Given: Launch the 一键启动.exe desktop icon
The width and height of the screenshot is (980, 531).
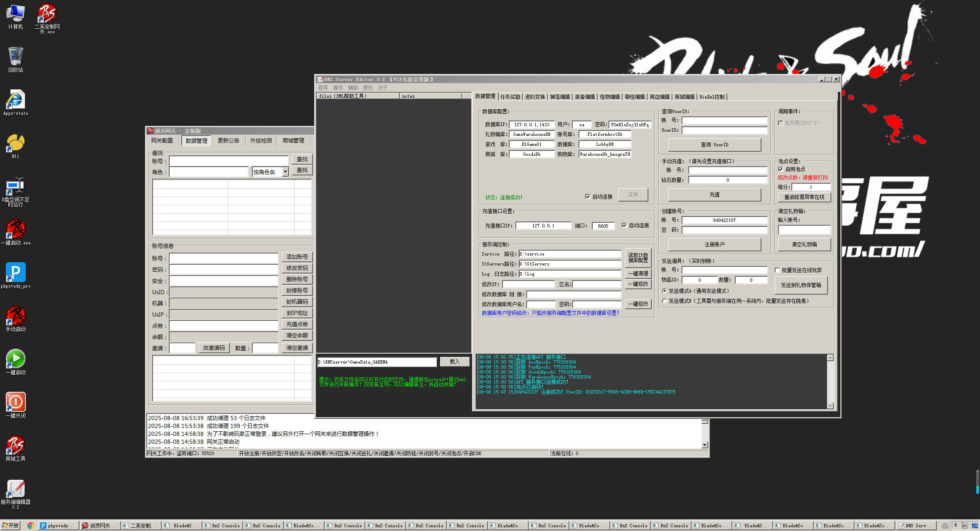Looking at the screenshot, I should (15, 233).
